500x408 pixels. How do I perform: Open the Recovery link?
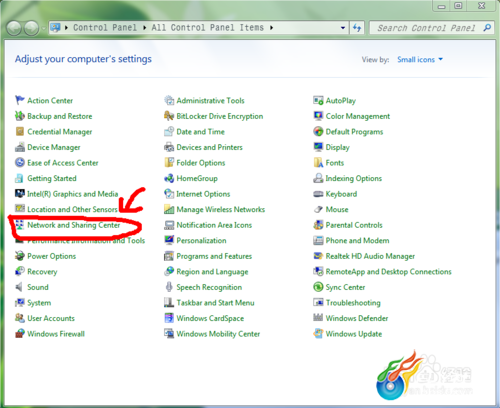[42, 272]
